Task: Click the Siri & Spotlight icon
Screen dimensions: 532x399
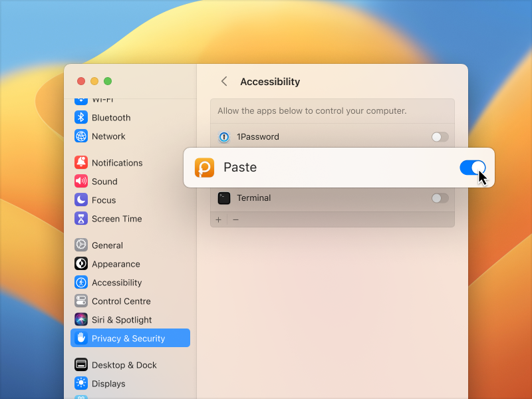Action: click(80, 320)
